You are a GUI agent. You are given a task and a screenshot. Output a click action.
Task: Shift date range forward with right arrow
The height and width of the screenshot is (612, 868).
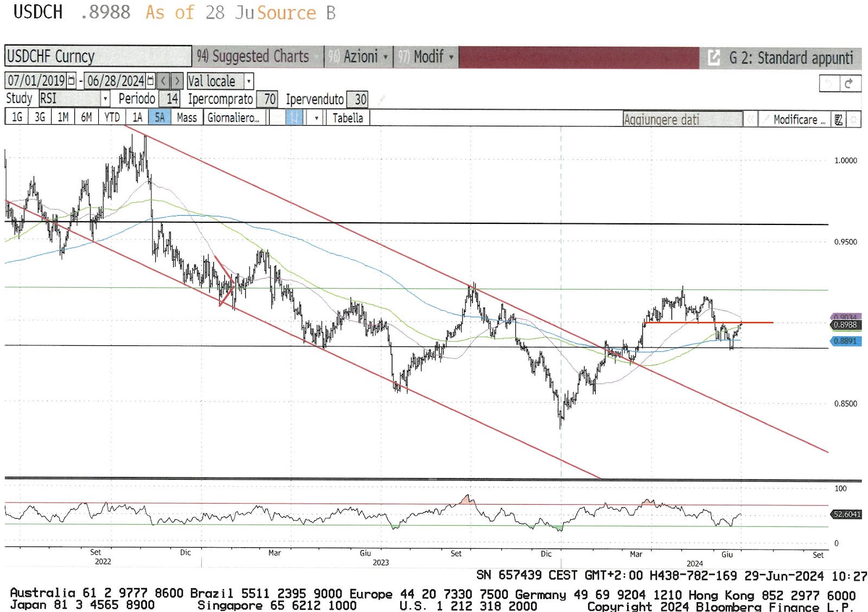[177, 81]
